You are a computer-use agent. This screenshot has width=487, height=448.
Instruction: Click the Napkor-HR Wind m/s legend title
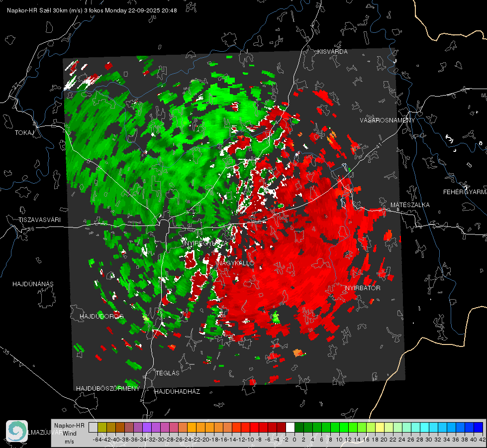pyautogui.click(x=69, y=434)
